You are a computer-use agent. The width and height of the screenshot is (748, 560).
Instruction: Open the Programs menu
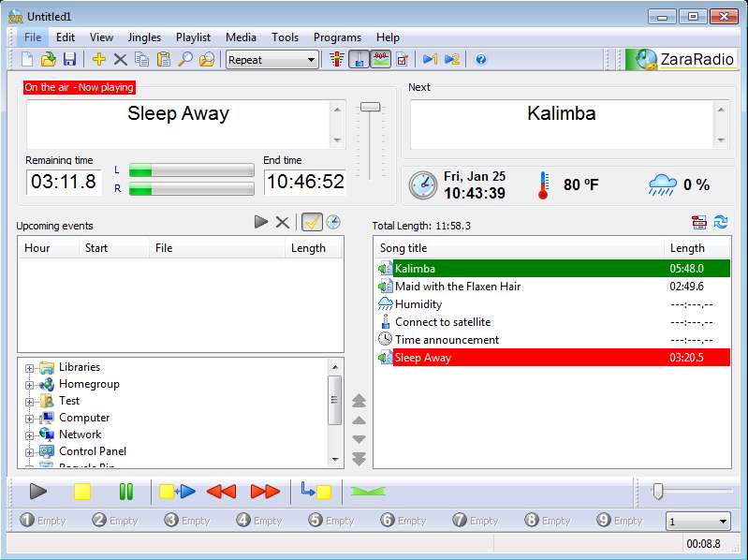pos(337,37)
